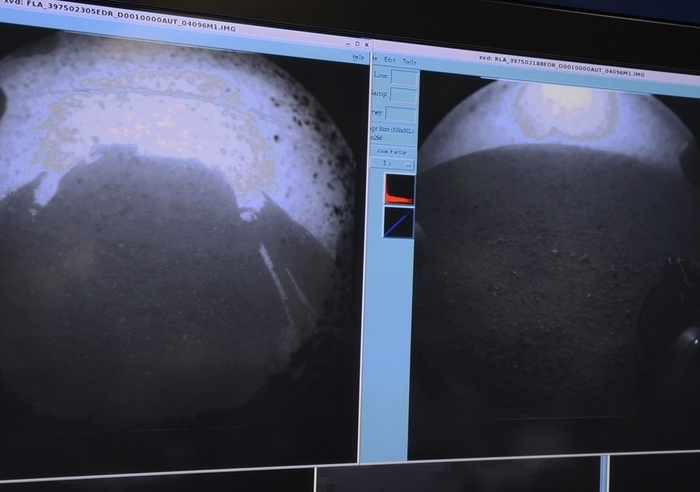Click the RLA right camera image
Viewport: 700px width, 492px height.
point(554,268)
